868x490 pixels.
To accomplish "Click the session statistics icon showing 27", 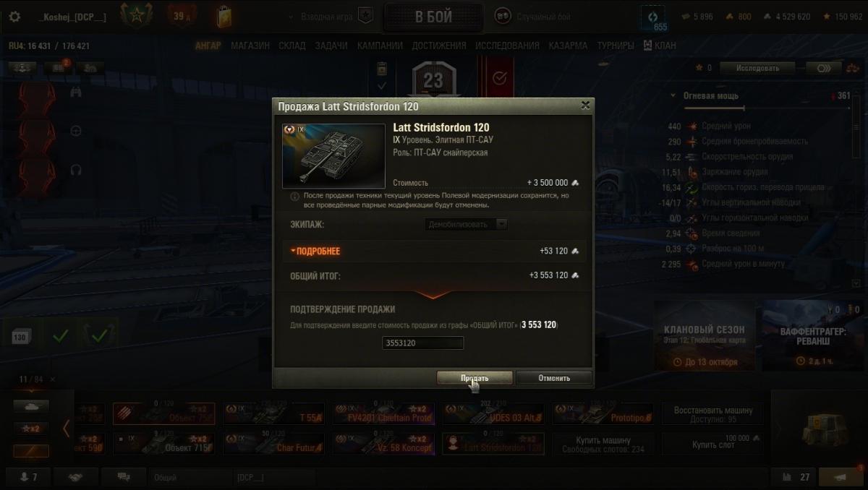I will (796, 477).
